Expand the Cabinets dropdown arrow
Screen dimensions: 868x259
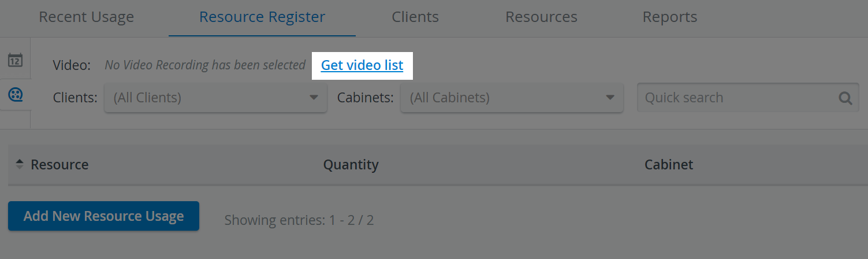[610, 98]
